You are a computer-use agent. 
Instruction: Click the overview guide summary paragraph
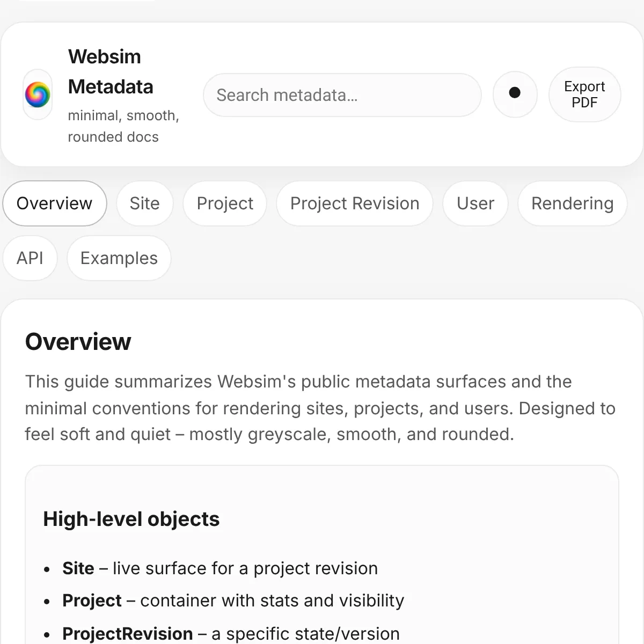point(320,408)
